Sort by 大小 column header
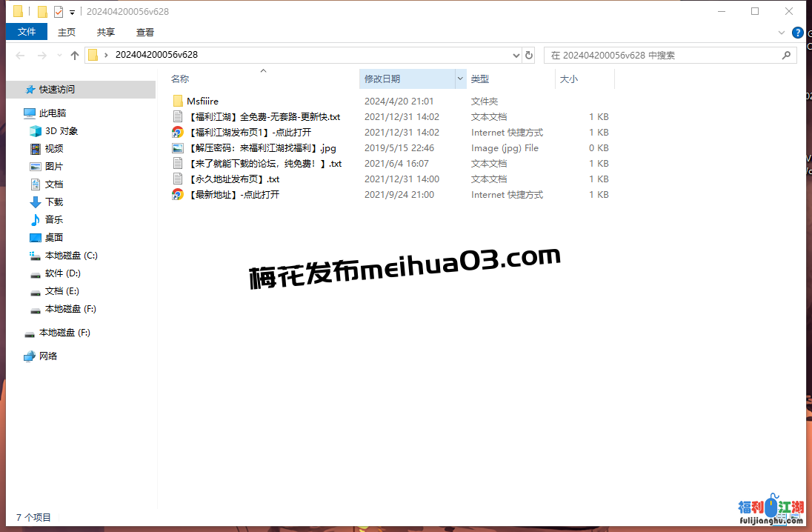The image size is (812, 532). pos(568,79)
